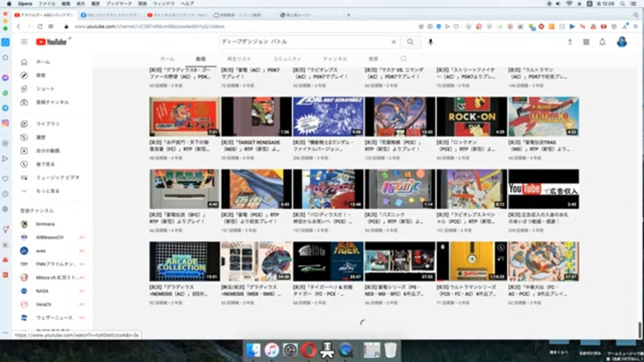Open the チャンネル channel tab
The image size is (644, 362).
coord(335,59)
